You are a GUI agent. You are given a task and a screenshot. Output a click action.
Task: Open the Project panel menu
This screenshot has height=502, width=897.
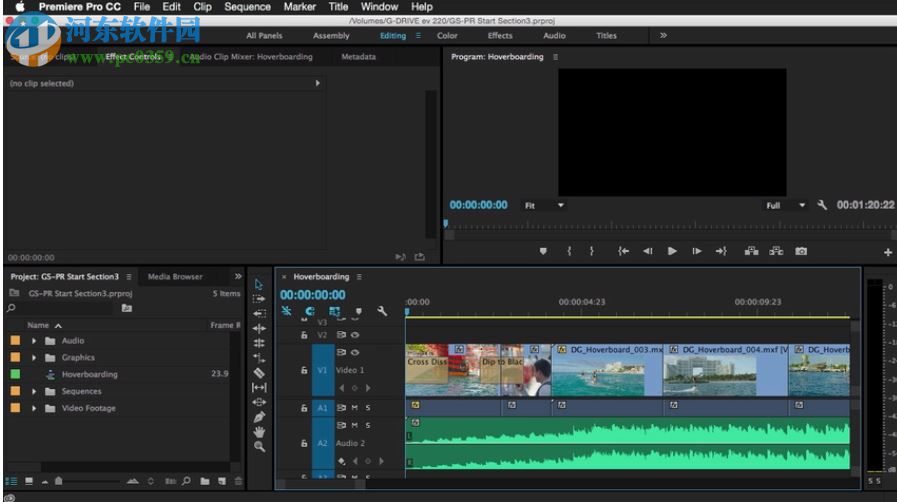coord(129,277)
